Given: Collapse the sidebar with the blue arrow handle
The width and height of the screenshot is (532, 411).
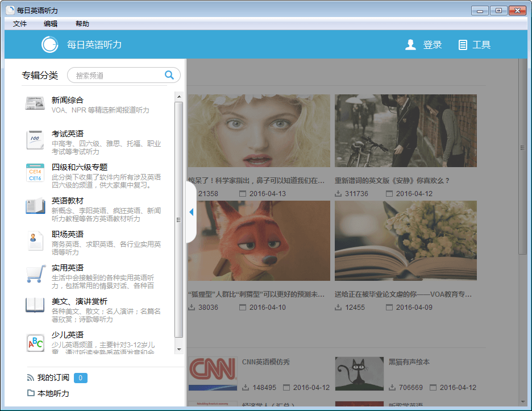Looking at the screenshot, I should (x=191, y=212).
